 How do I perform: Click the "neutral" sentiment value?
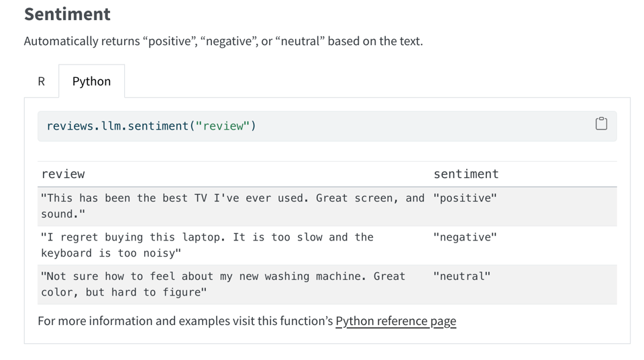[x=462, y=276]
